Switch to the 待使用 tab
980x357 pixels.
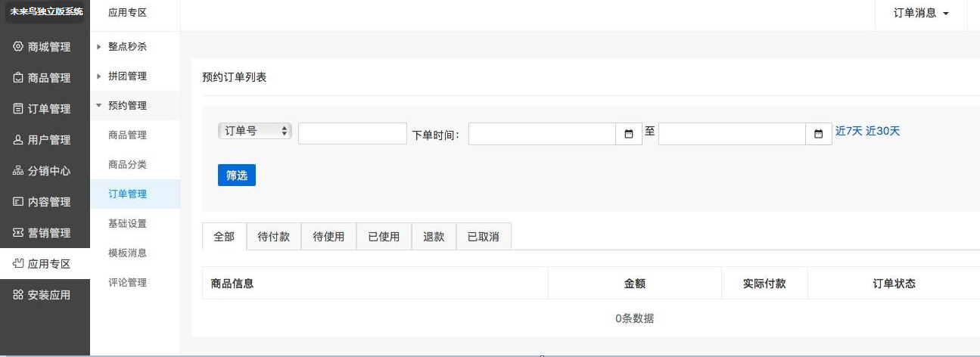(328, 237)
